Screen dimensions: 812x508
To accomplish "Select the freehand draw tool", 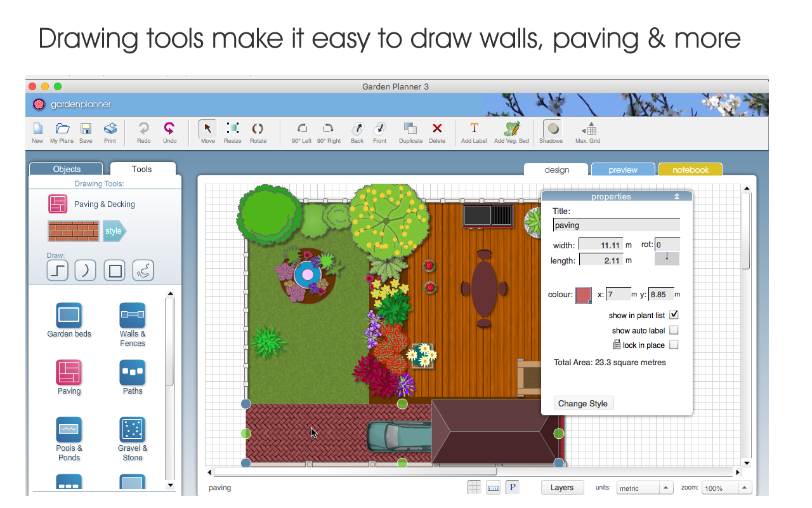I will [x=143, y=271].
